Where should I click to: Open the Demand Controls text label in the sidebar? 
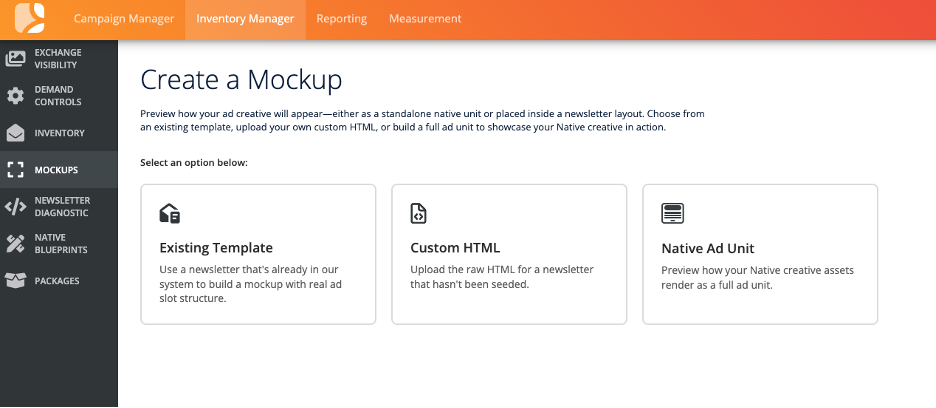tap(58, 96)
